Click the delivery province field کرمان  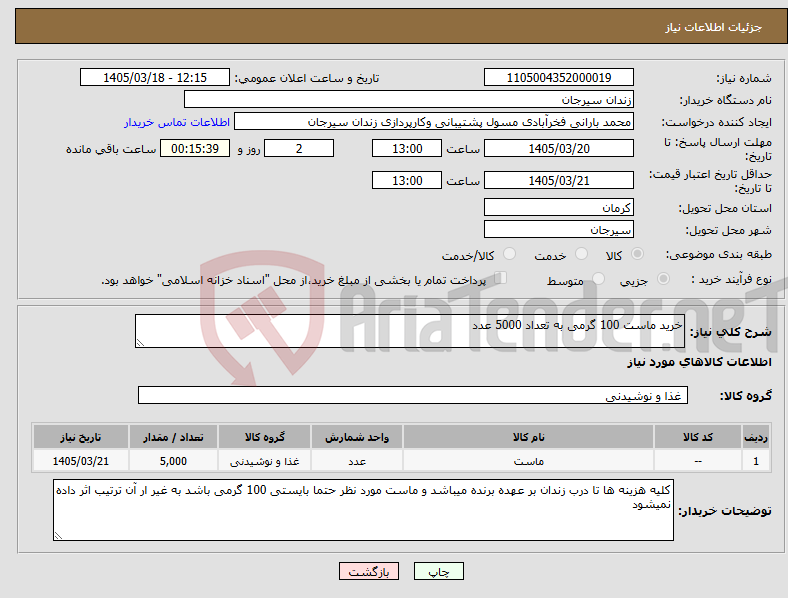[558, 207]
